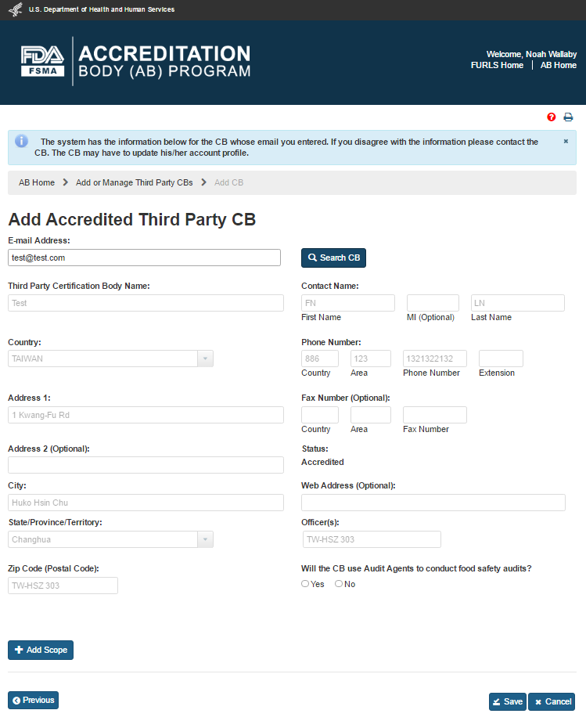
Task: Save the CB form
Action: (507, 701)
